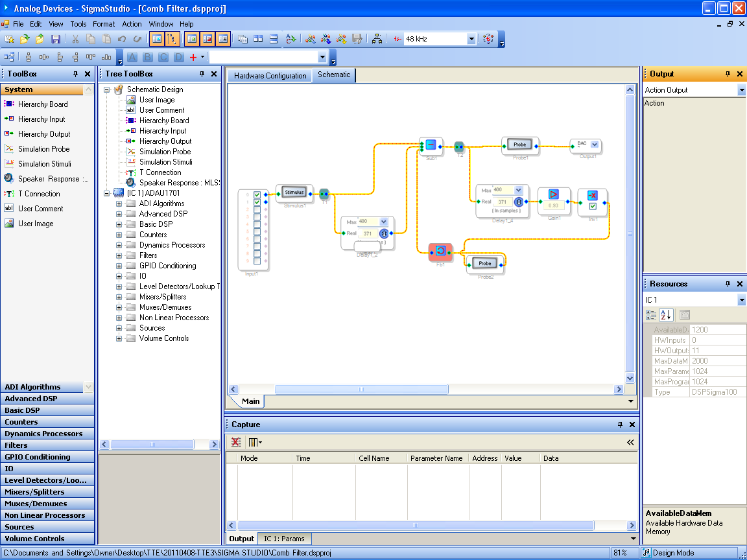This screenshot has width=747, height=560.
Task: Click the schematic horizontal scrollbar thumb
Action: 362,389
